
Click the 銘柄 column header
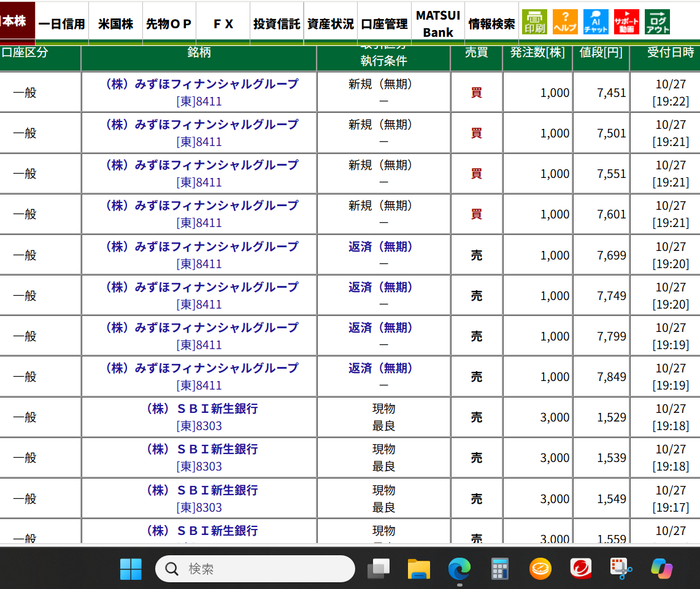(x=199, y=53)
